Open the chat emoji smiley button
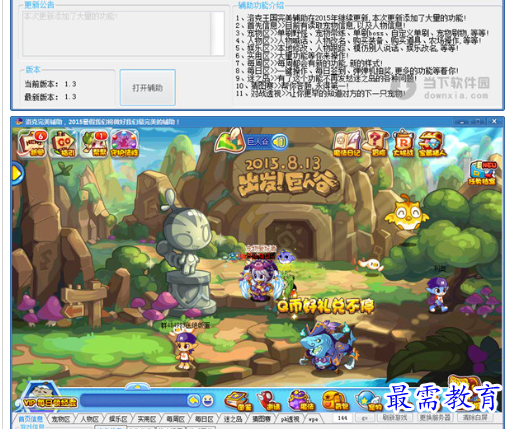The height and width of the screenshot is (429, 508). (207, 400)
